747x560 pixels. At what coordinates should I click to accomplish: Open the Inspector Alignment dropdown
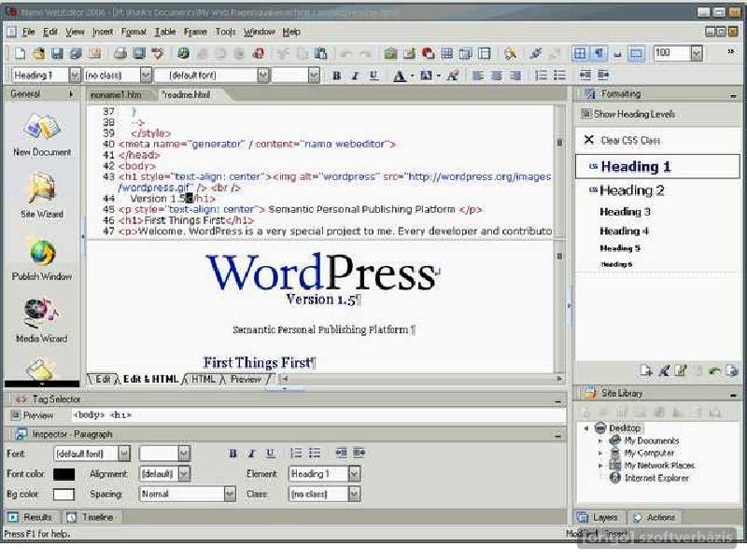184,474
